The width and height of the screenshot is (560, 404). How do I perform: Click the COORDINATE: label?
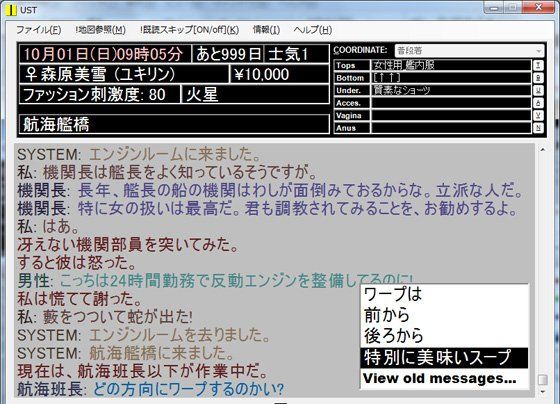(360, 50)
